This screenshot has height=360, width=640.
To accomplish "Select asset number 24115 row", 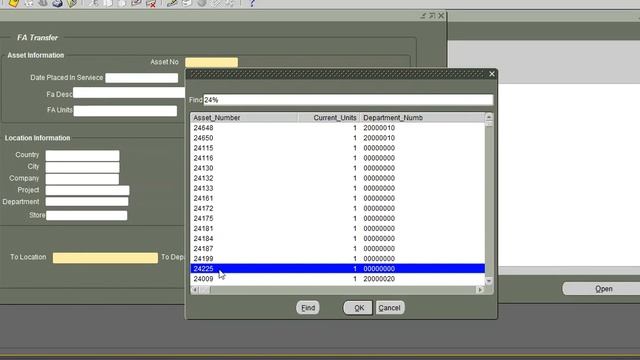I will tap(338, 148).
